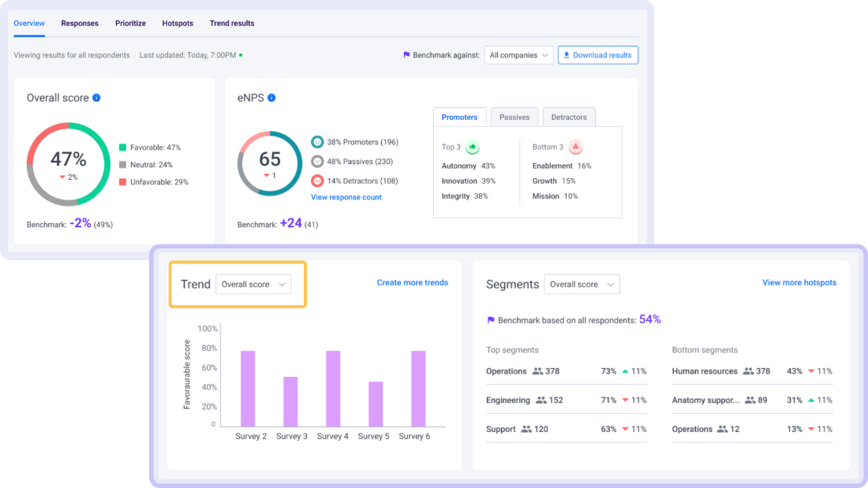Click the people icon beside the Support segment
This screenshot has height=488, width=868.
(526, 427)
